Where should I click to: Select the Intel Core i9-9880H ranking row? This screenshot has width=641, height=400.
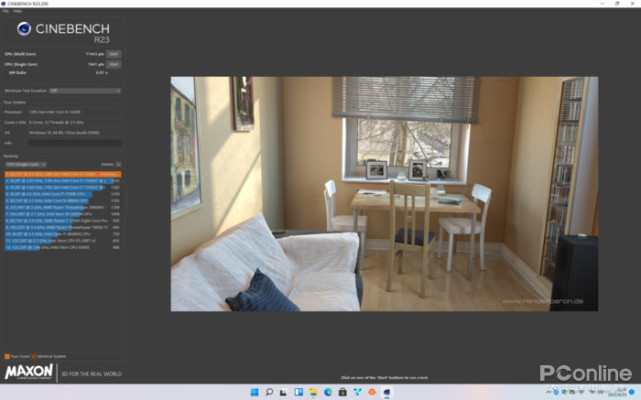[63, 201]
